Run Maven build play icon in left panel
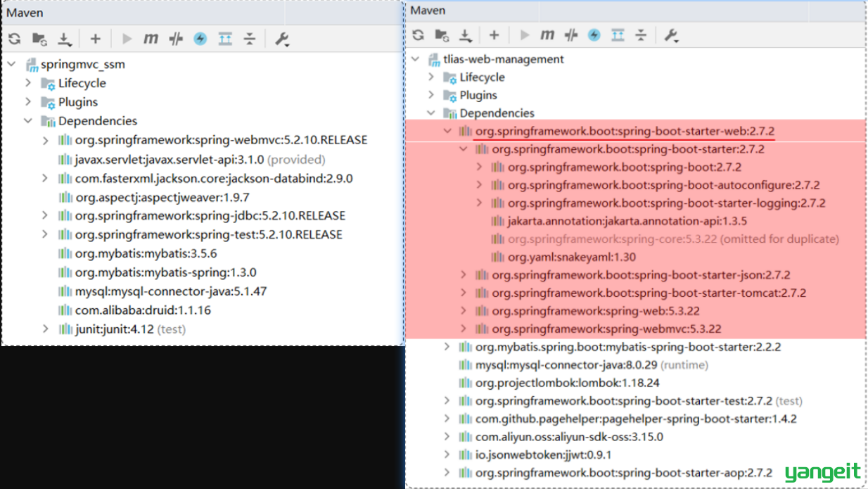Screen dimensions: 868x489 tap(127, 39)
